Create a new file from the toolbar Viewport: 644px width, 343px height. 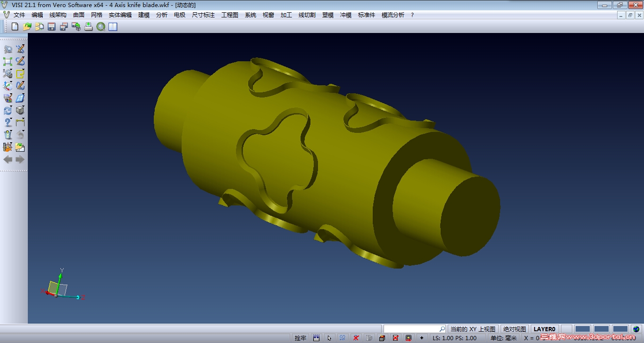15,27
